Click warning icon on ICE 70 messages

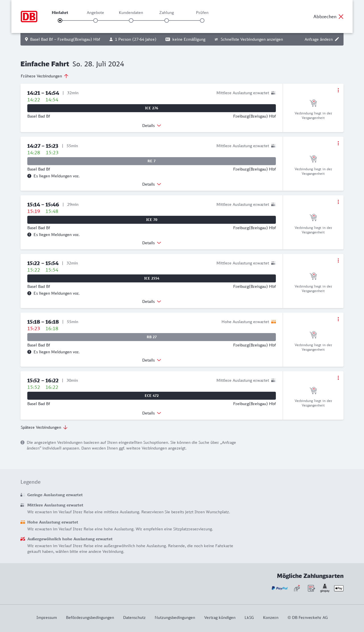click(x=29, y=235)
